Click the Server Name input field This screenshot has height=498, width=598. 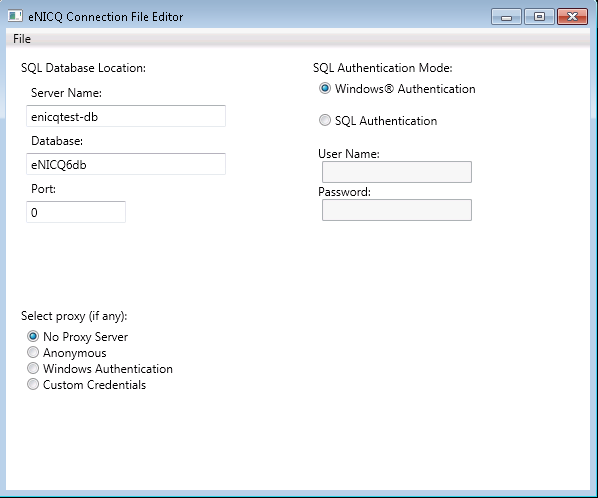coord(126,116)
